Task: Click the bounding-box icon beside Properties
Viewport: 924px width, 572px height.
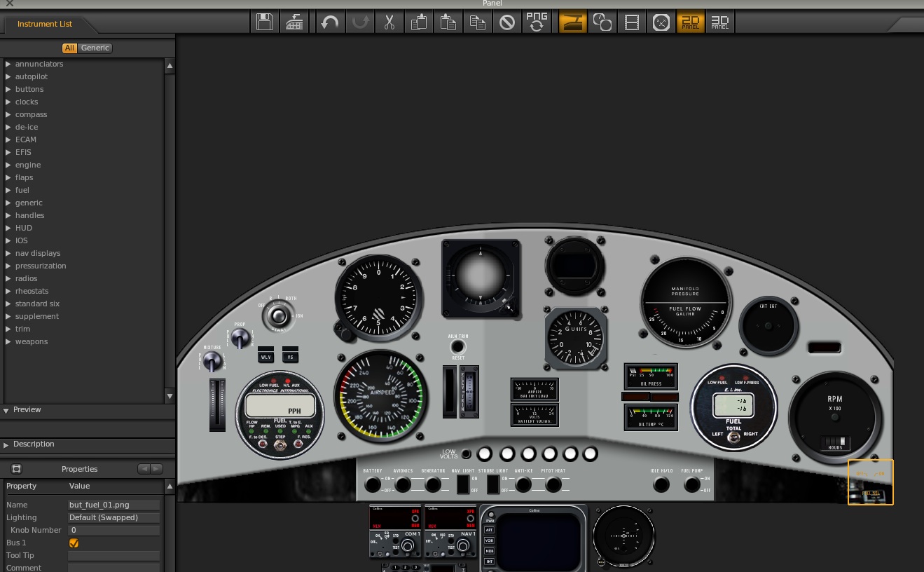Action: pyautogui.click(x=17, y=469)
